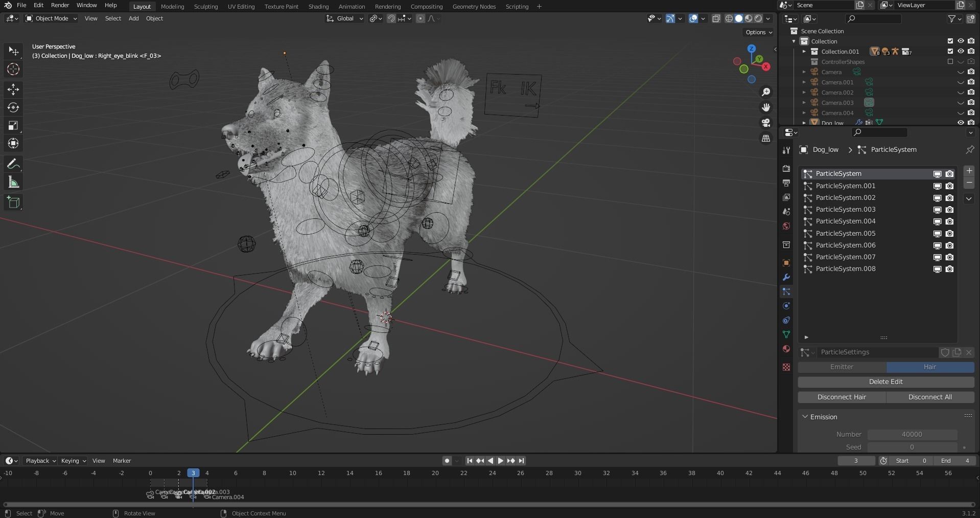Open the Keying dropdown in timeline

(73, 461)
